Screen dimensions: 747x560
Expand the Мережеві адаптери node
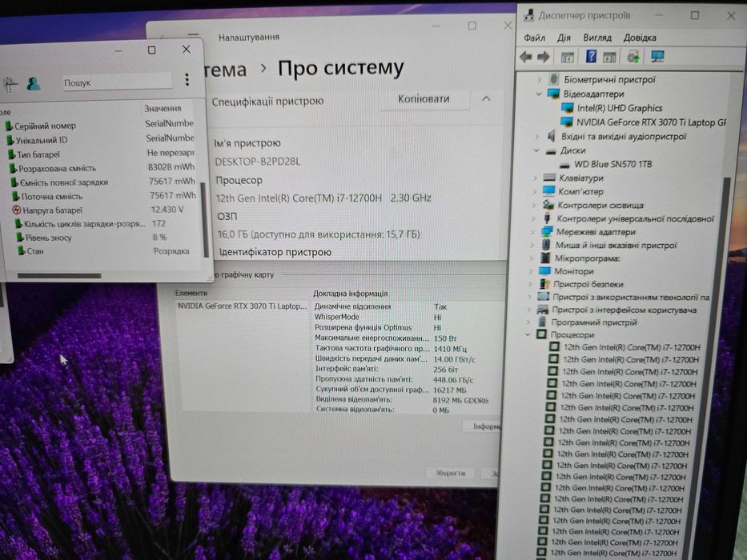(532, 232)
